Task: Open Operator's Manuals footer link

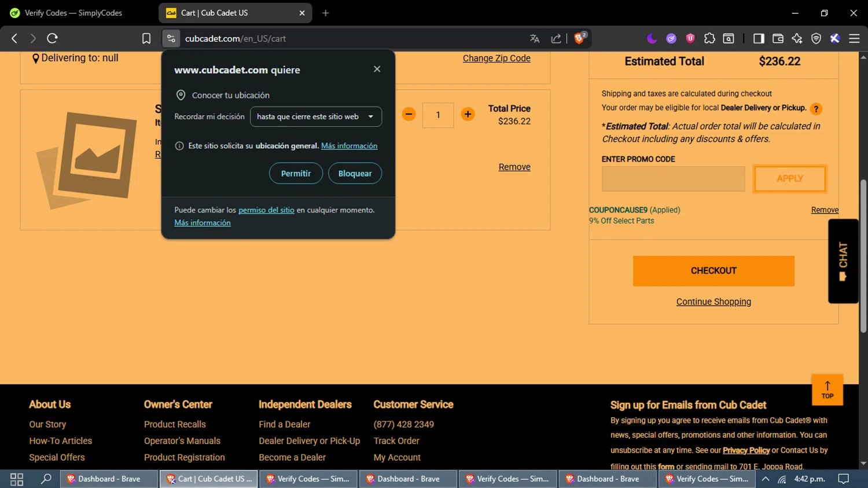Action: click(182, 441)
